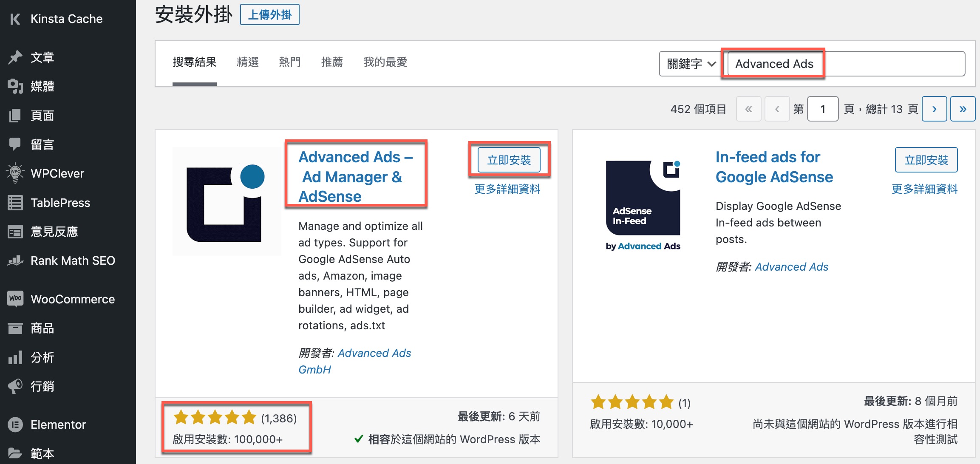This screenshot has height=464, width=980.
Task: Click the 啟用安裝數: 10,000+ text
Action: [642, 424]
